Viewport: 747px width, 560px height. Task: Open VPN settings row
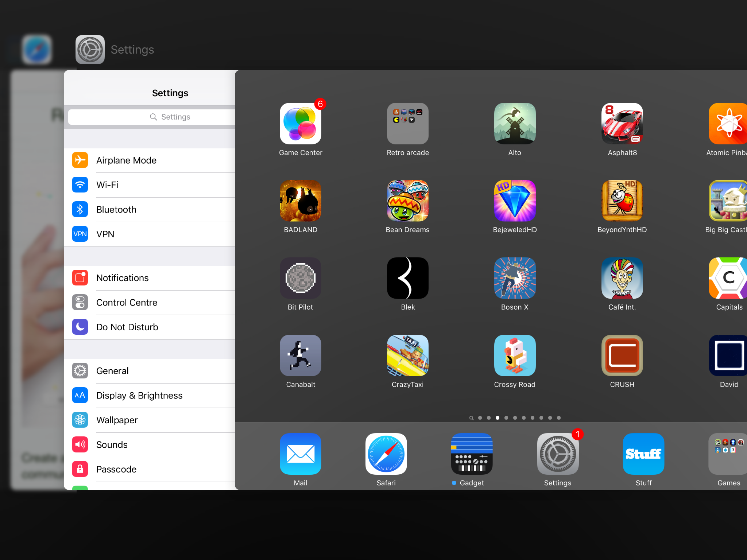[150, 234]
